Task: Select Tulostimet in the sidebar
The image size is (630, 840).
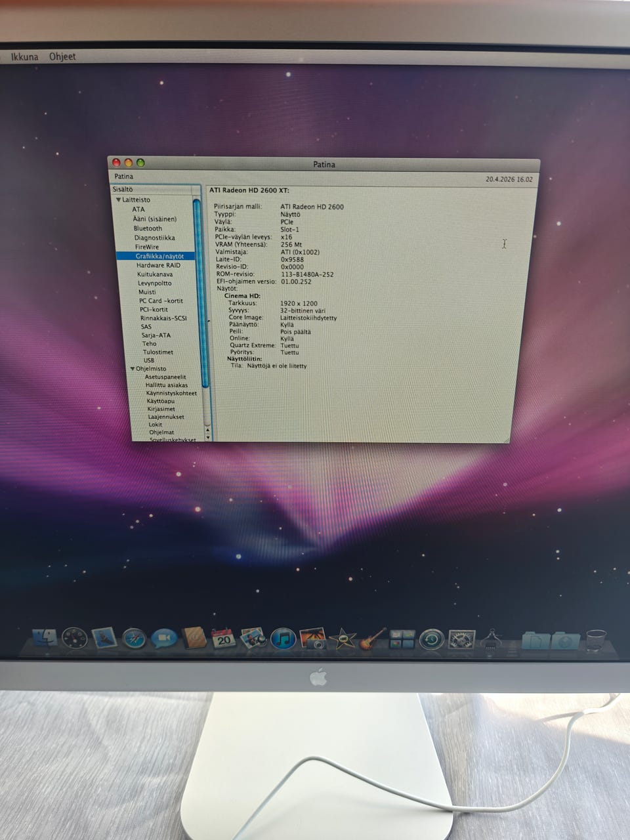Action: 158,352
